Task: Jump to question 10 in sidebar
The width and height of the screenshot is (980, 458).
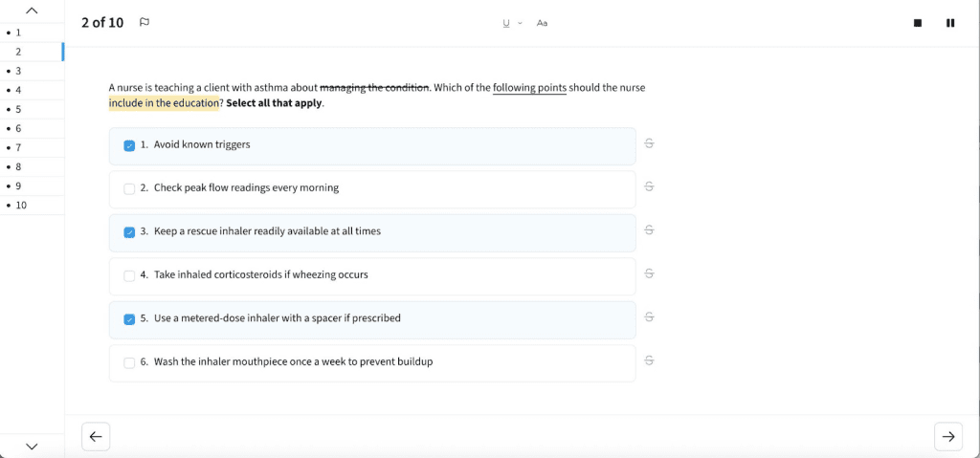Action: tap(21, 205)
